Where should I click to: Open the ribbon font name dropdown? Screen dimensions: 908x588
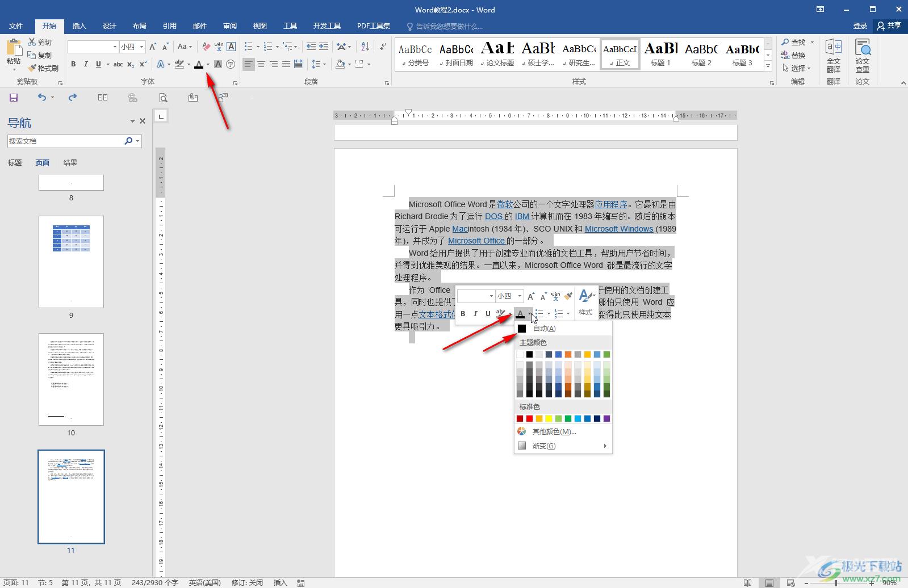115,47
